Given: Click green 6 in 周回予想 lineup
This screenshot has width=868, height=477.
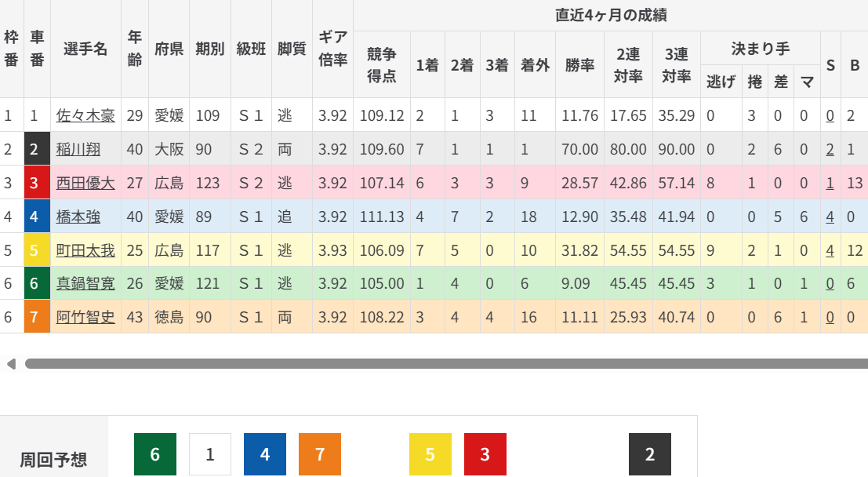Looking at the screenshot, I should tap(155, 454).
